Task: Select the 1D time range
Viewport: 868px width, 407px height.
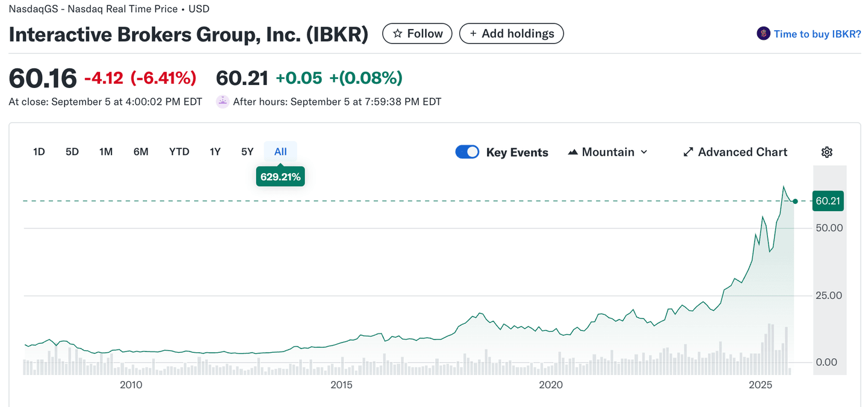Action: [x=39, y=152]
